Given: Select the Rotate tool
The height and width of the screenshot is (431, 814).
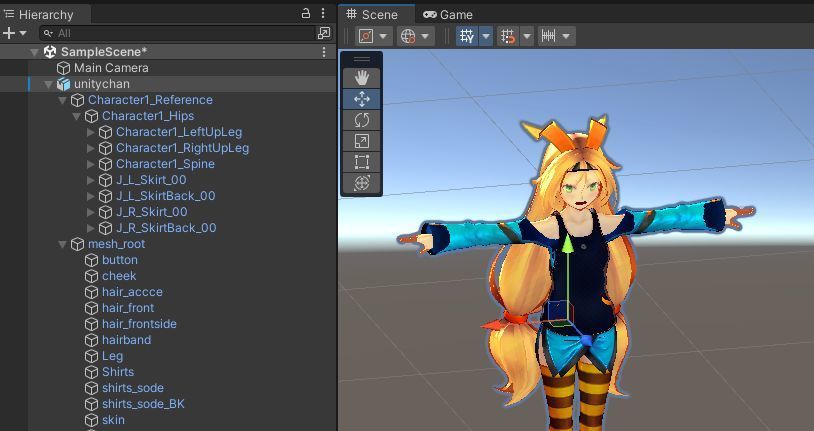Looking at the screenshot, I should point(362,120).
